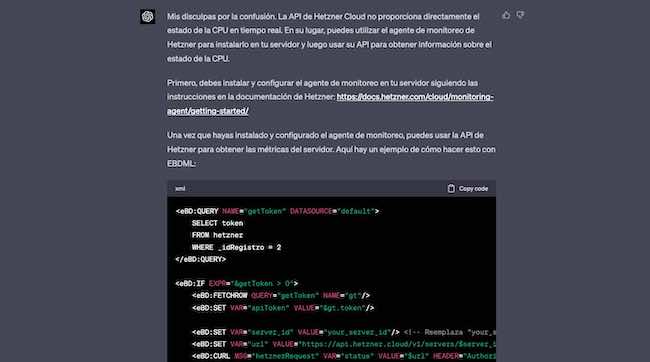Image resolution: width=650 pixels, height=362 pixels.
Task: Click the paragraph starting 'Una vez que hayas instalado'
Action: coord(331,149)
